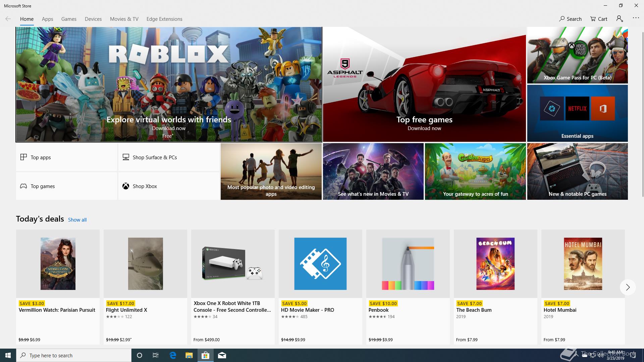Click the HD Movie Maker - PRO icon
This screenshot has height=362, width=644.
tap(320, 264)
